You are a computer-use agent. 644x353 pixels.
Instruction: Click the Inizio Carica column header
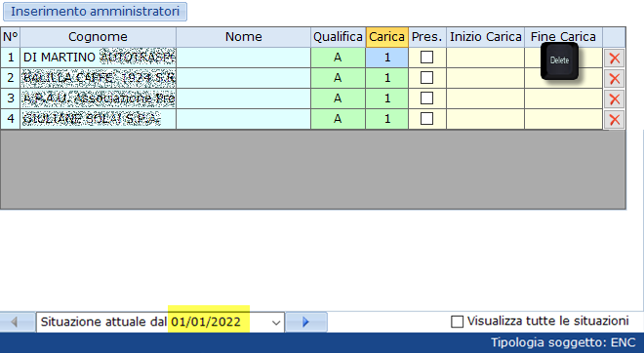[486, 37]
